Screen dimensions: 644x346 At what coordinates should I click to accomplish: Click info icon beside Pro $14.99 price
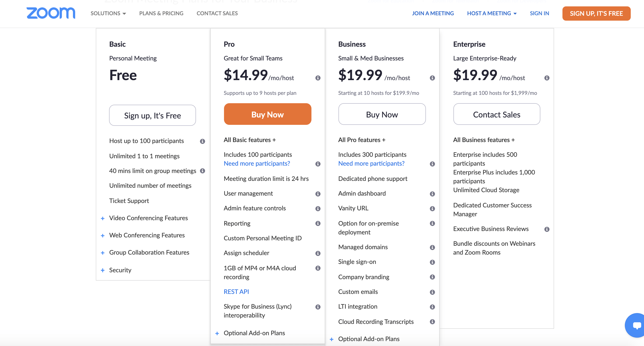click(318, 78)
